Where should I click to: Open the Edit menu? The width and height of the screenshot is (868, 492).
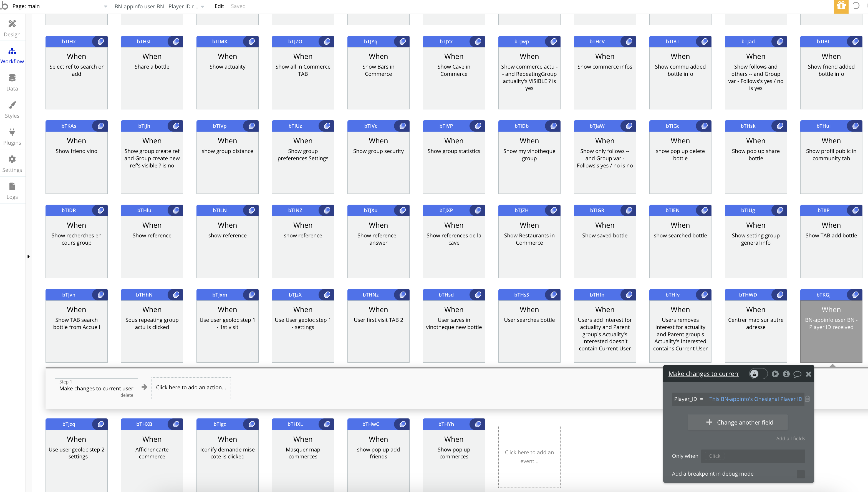219,6
